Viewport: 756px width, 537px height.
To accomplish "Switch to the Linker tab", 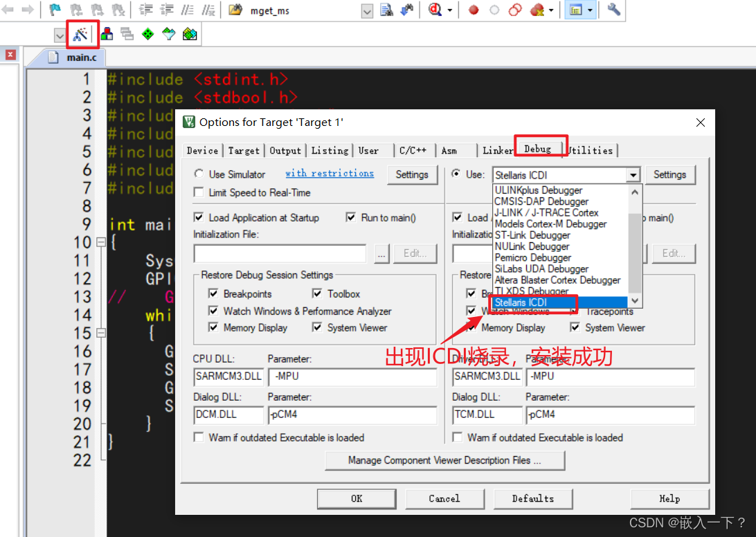I will tap(496, 150).
